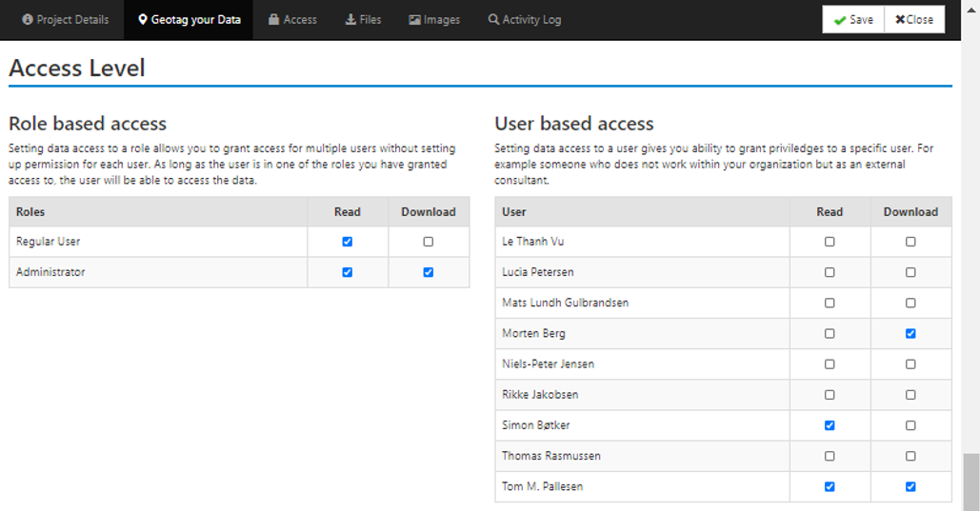Uncheck Download for Tom M. Pallesen

[x=910, y=486]
